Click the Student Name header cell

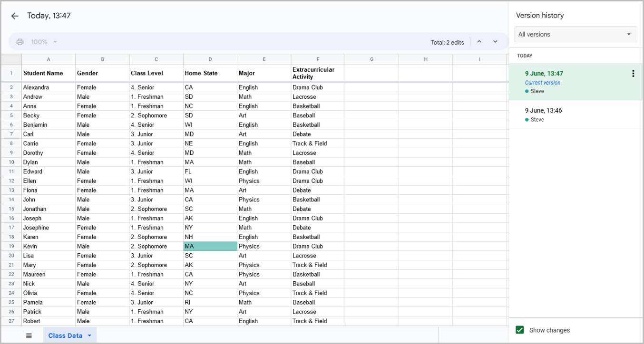[49, 73]
